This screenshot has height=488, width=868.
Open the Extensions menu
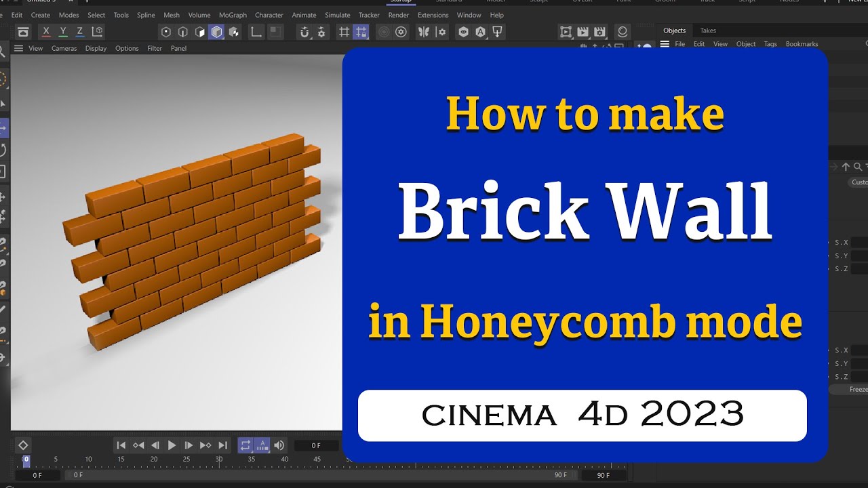point(433,15)
